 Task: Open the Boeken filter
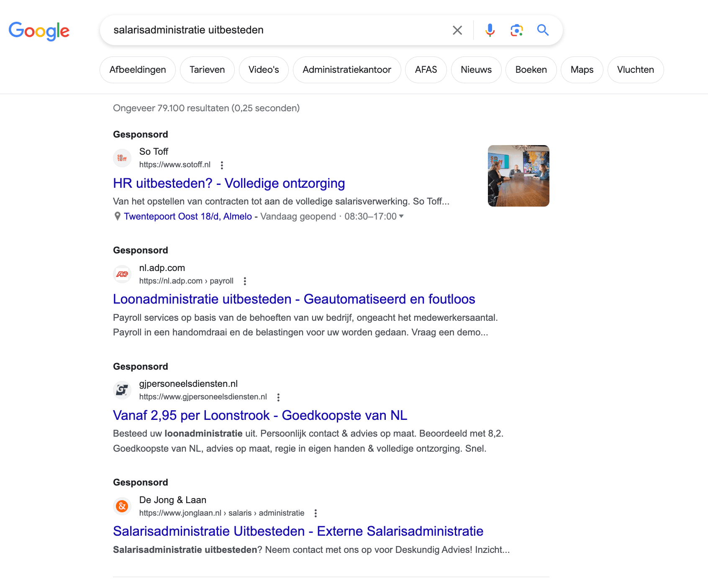[531, 70]
